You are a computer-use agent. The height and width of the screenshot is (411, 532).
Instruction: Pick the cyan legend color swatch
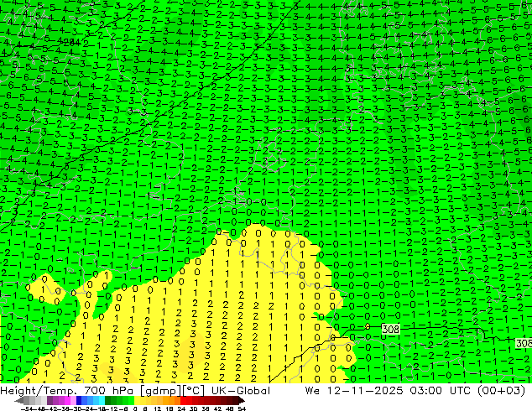102,401
